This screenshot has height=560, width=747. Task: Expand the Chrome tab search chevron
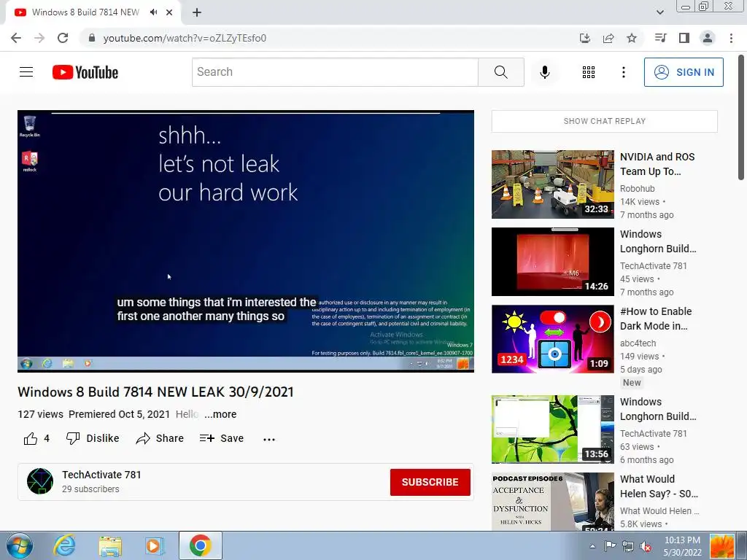pyautogui.click(x=659, y=12)
